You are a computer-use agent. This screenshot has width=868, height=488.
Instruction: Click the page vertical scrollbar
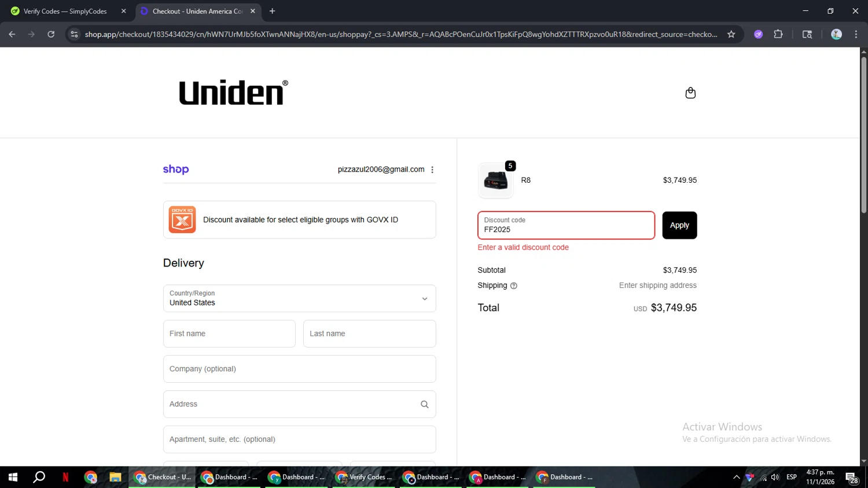[863, 134]
